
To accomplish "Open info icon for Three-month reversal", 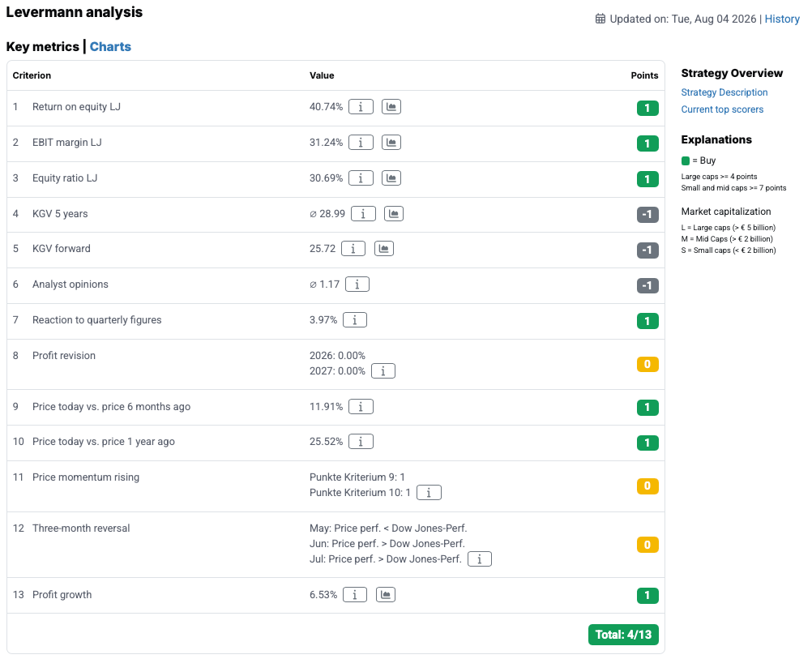I will tap(480, 559).
